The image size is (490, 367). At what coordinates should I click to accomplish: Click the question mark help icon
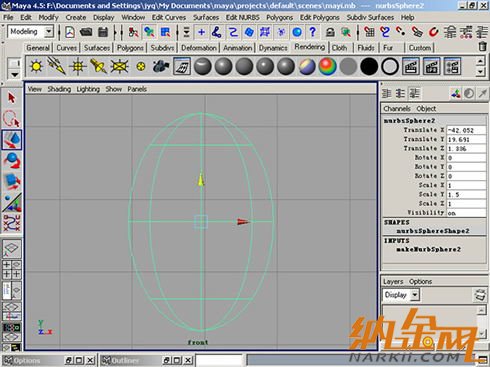[313, 32]
